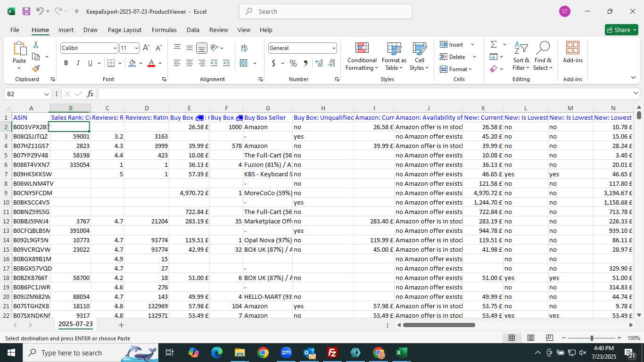Apply Percent Style format
Viewport: 644px width, 362px height.
click(293, 63)
